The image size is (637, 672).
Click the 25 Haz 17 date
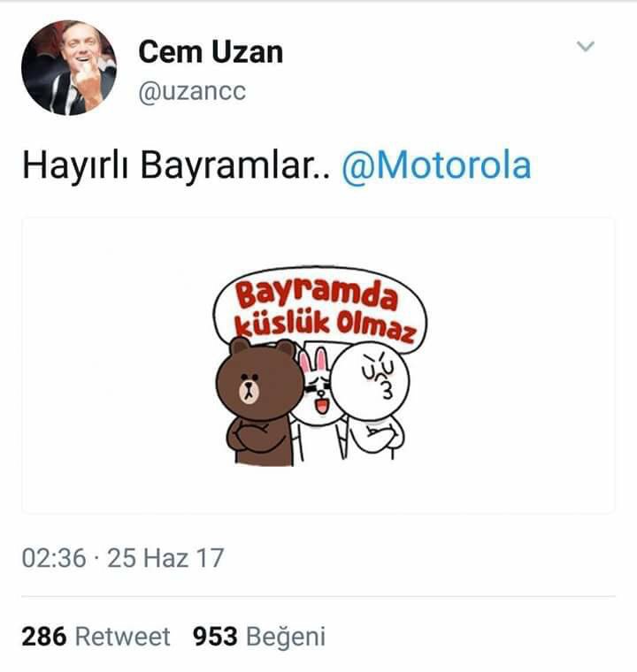pyautogui.click(x=165, y=558)
